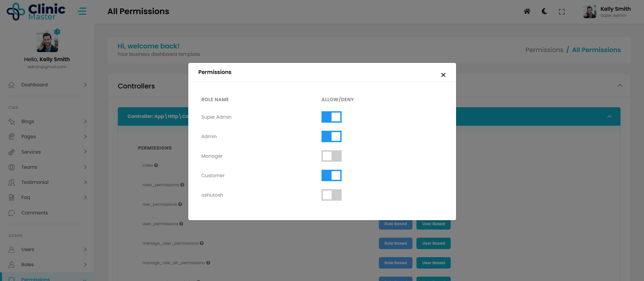Close the Permissions dialog
The image size is (644, 281).
[x=443, y=75]
